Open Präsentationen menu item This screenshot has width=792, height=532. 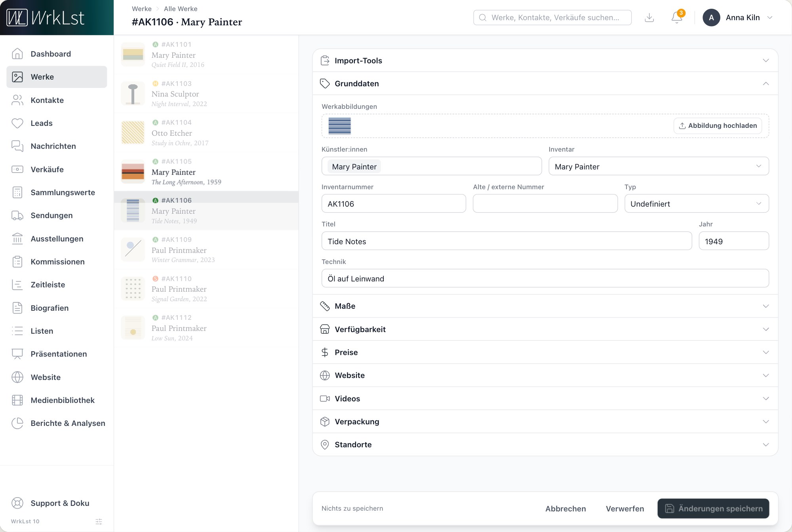pyautogui.click(x=57, y=354)
